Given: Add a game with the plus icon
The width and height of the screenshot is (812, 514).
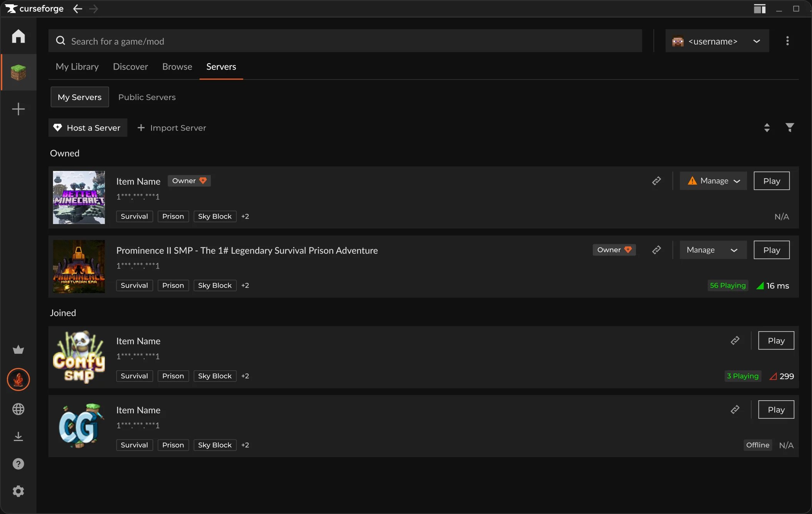Looking at the screenshot, I should 18,109.
